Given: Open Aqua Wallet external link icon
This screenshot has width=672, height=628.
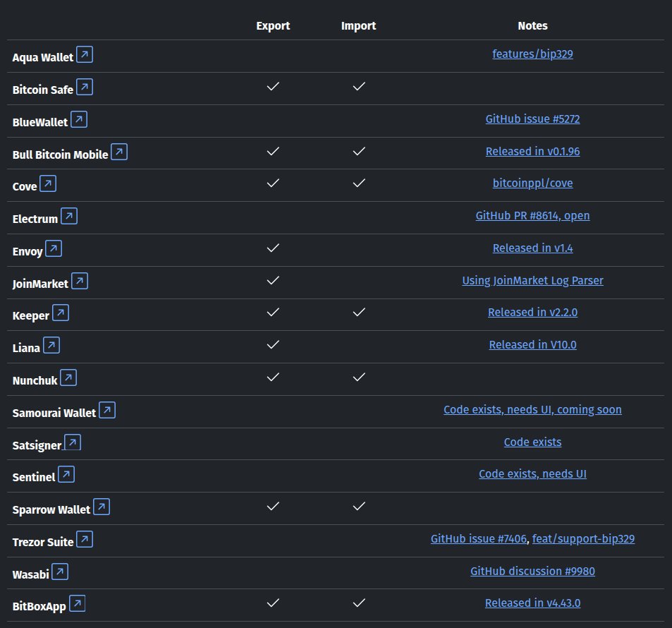Looking at the screenshot, I should point(85,54).
